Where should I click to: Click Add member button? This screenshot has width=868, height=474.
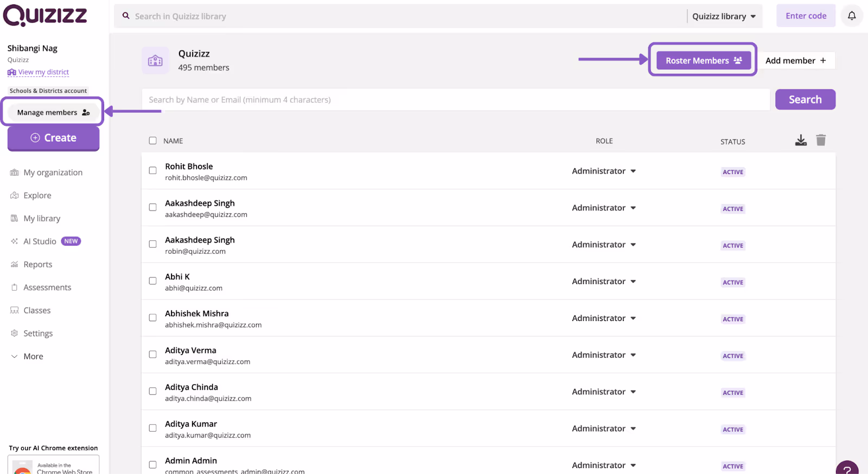point(796,60)
